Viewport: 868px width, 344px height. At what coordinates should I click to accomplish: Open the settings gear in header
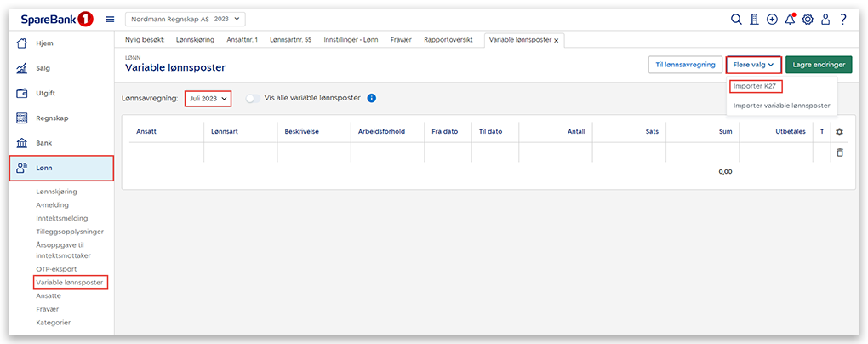(x=808, y=19)
